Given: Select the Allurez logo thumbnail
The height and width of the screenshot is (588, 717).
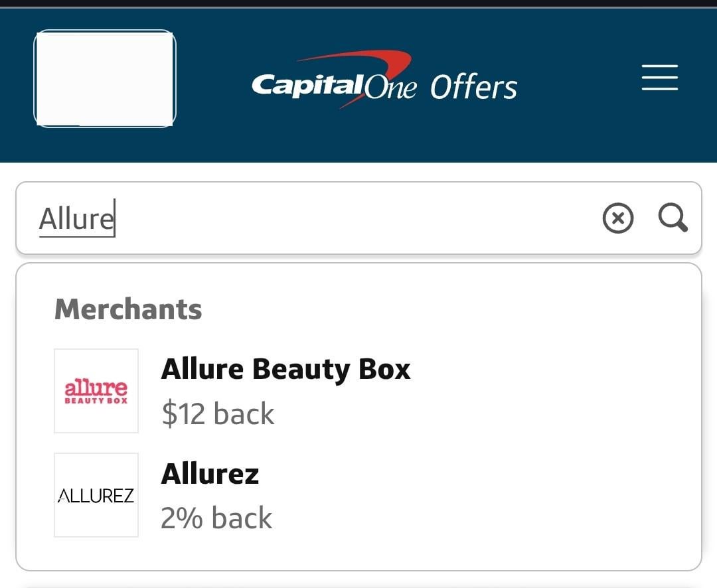Looking at the screenshot, I should tap(96, 495).
